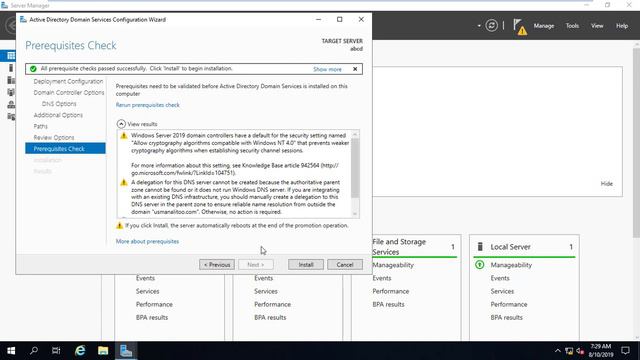Dismiss the prerequisite passed notification
This screenshot has height=360, width=640.
coord(355,69)
